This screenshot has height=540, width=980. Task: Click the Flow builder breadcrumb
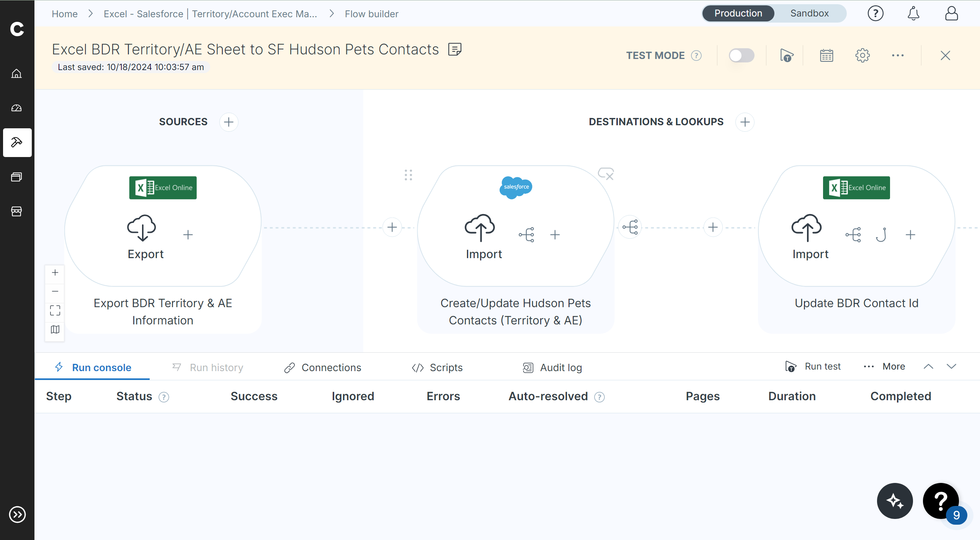[x=371, y=14]
